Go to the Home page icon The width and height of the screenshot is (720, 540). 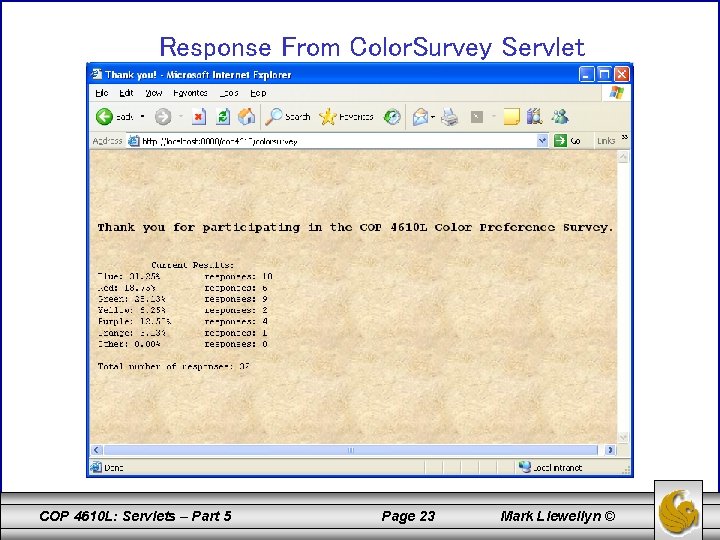pos(247,117)
